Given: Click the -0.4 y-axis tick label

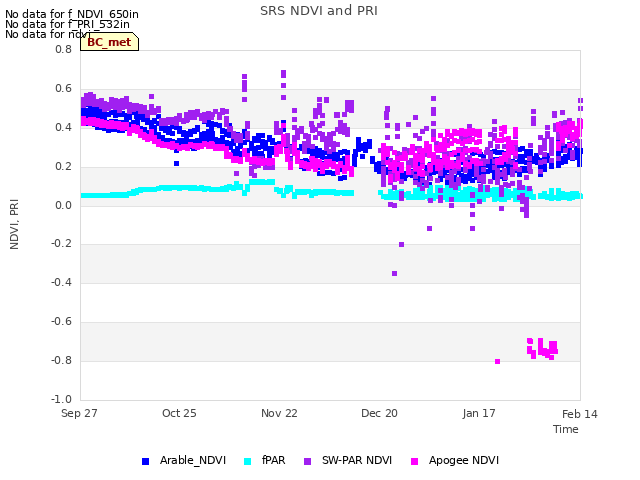Looking at the screenshot, I should coord(61,282).
